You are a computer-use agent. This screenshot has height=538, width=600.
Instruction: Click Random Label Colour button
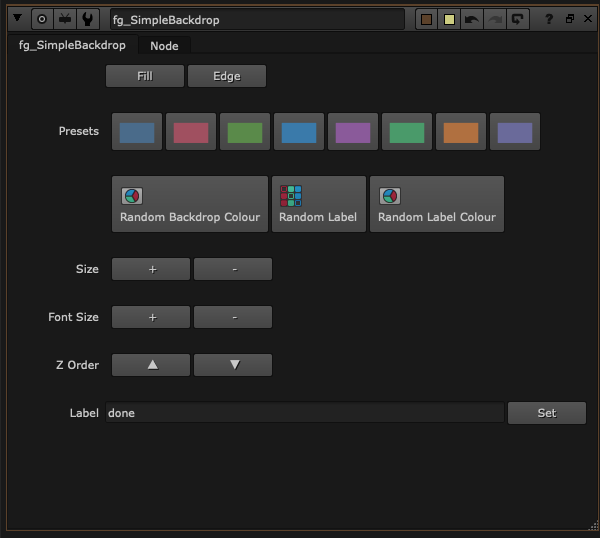(x=437, y=204)
